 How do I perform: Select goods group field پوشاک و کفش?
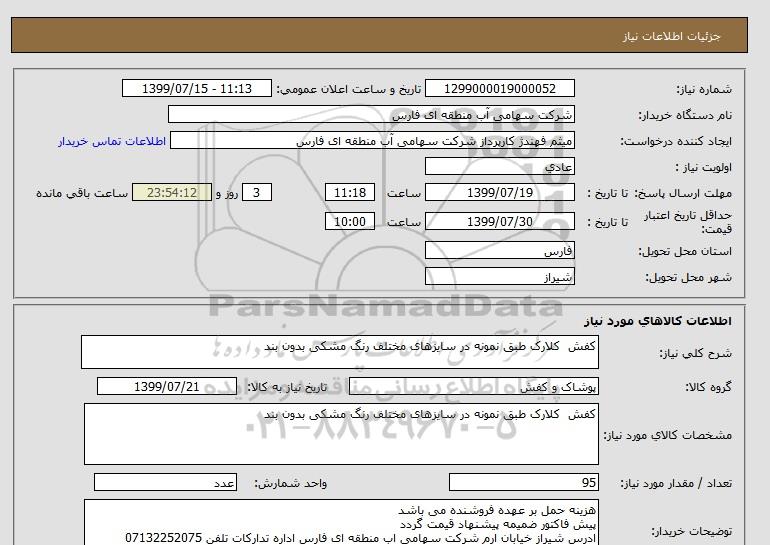[474, 386]
